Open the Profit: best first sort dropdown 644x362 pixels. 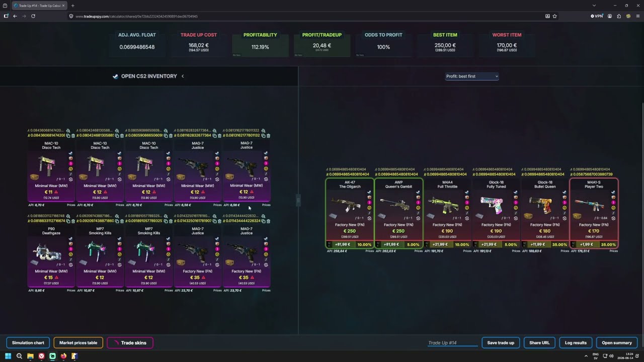472,76
